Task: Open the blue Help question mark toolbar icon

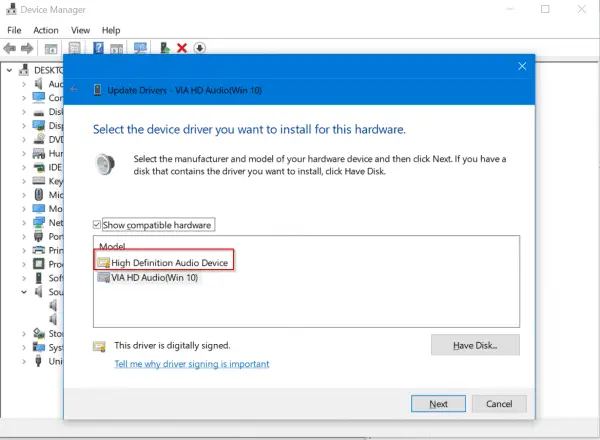Action: click(98, 48)
